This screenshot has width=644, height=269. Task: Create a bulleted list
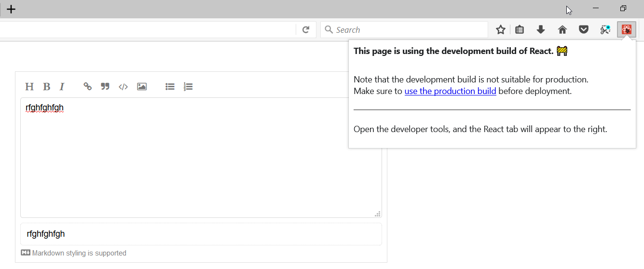pyautogui.click(x=170, y=87)
